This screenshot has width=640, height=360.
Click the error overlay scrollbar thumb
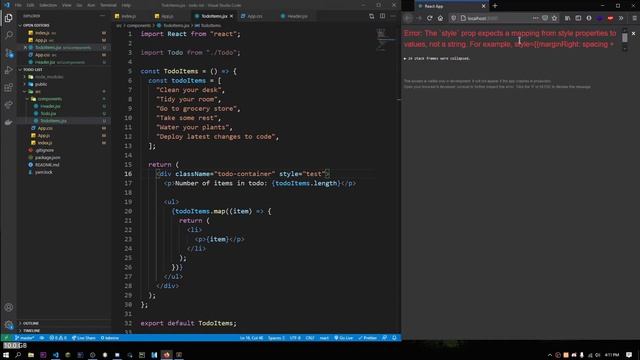pos(624,38)
